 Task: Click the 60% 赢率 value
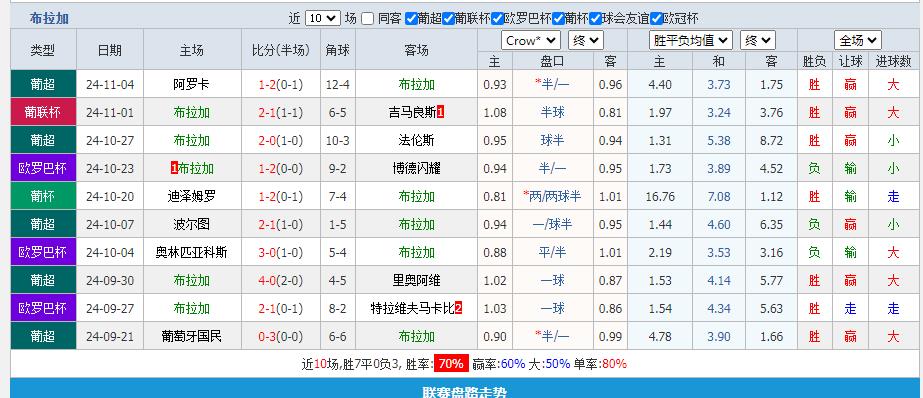tap(513, 364)
